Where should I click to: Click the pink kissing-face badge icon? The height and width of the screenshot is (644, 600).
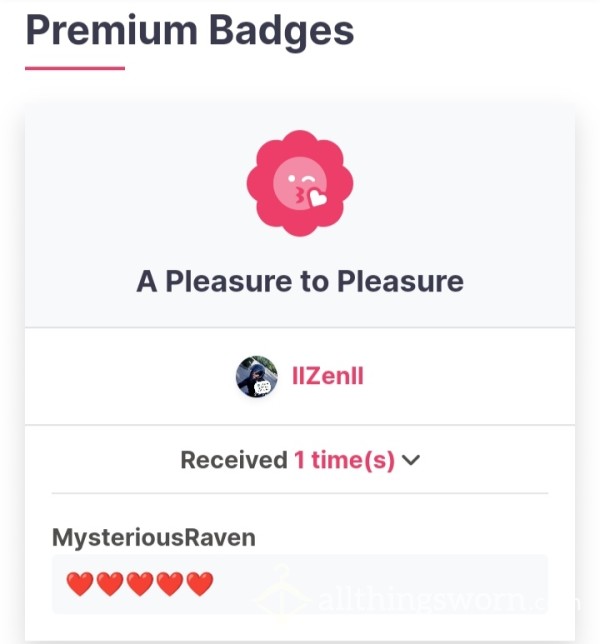pyautogui.click(x=300, y=183)
